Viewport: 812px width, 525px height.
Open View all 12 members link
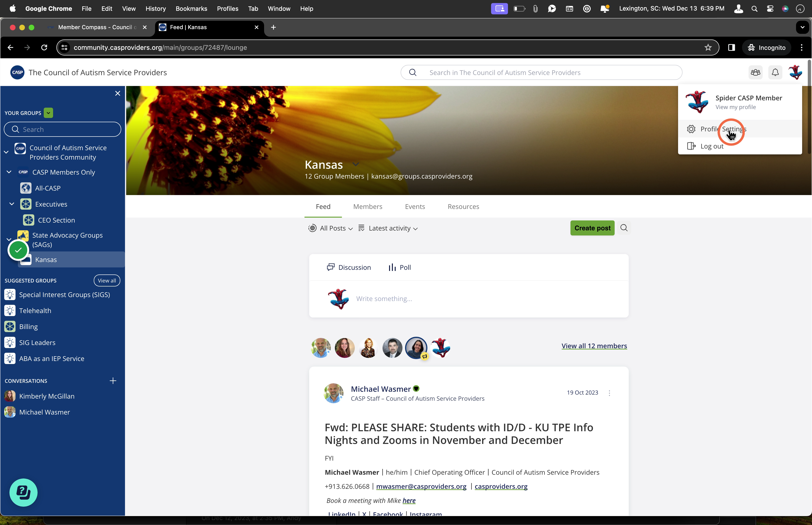click(x=594, y=346)
